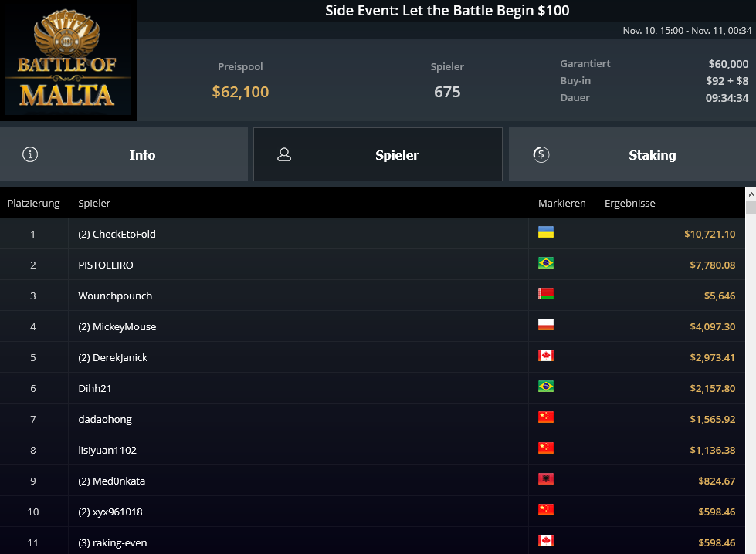Click the $5,646 result
The image size is (756, 554).
[720, 296]
